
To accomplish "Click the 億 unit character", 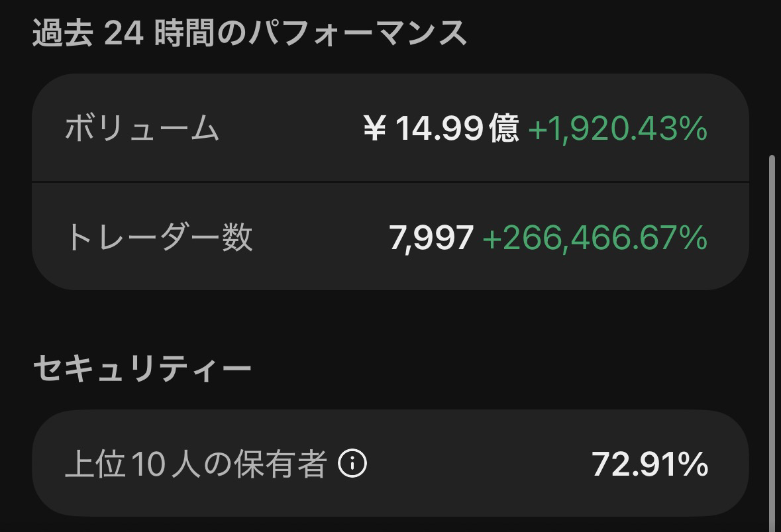I will 503,128.
